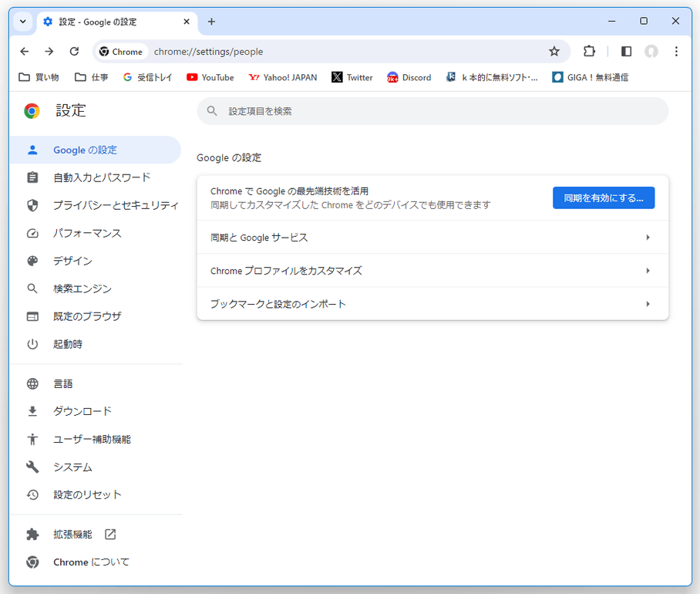This screenshot has height=594, width=700.
Task: Open Chrome's three-dot menu
Action: (x=676, y=52)
